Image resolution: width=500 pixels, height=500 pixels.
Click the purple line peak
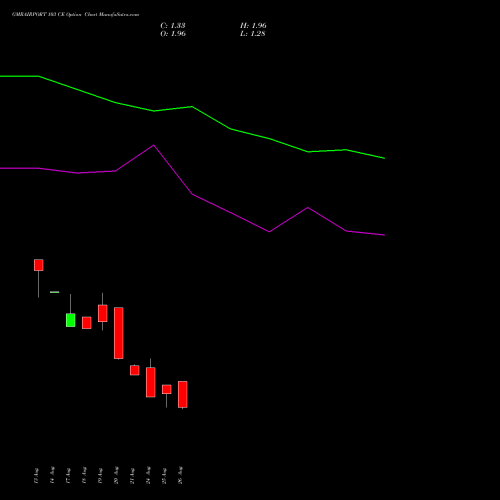pyautogui.click(x=154, y=145)
